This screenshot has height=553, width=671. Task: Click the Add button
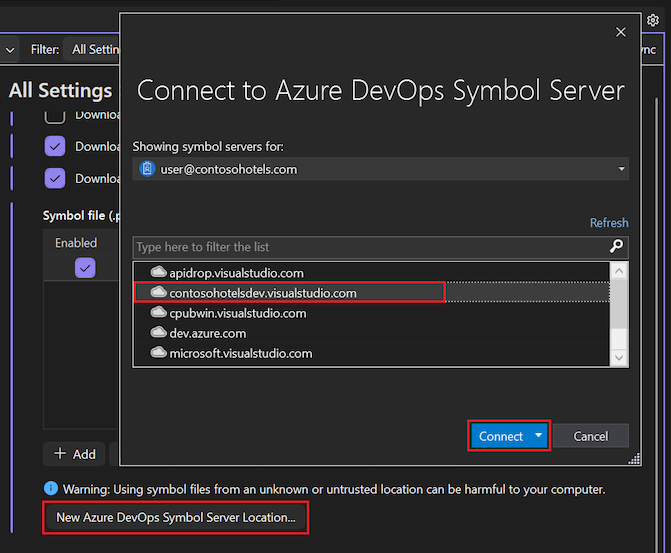tap(74, 454)
